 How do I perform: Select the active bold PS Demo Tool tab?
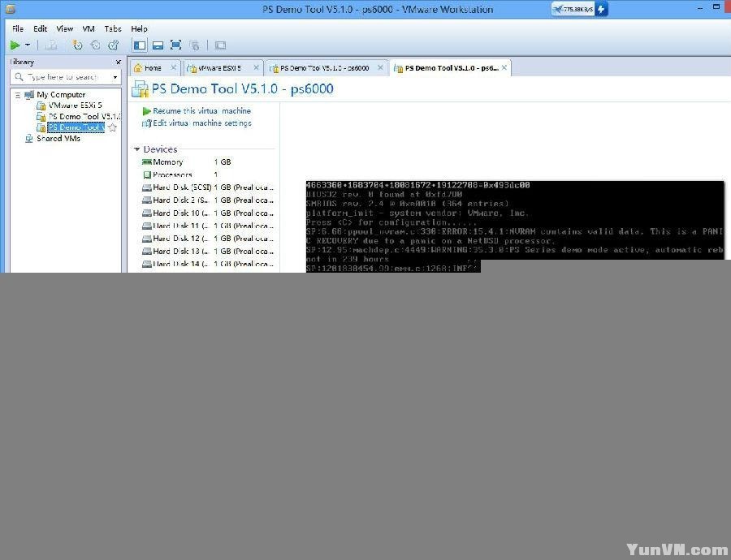(x=452, y=68)
